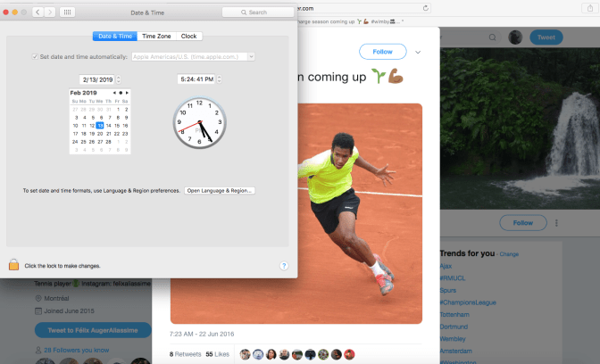
Task: Expand the time server dropdown
Action: point(252,56)
